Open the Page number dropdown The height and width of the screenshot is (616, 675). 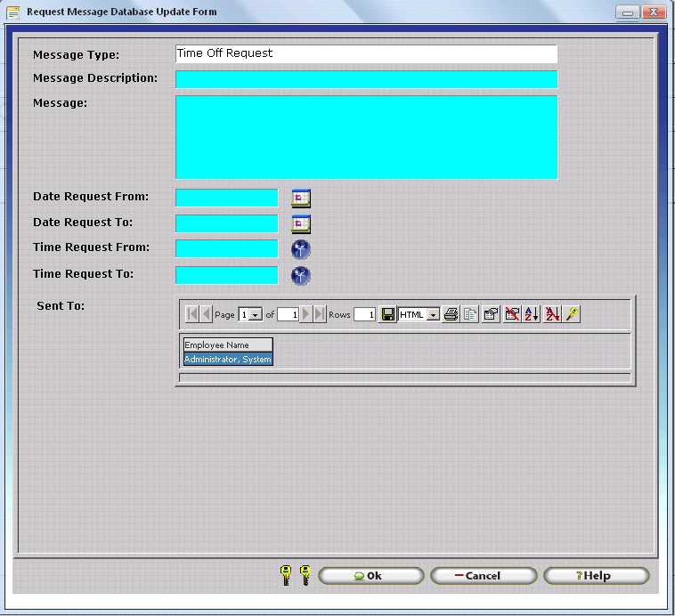click(256, 315)
